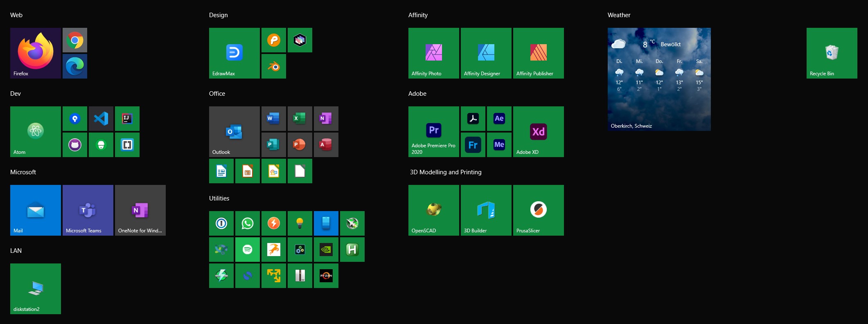Open the hexagon icon tile in Design

coord(300,40)
